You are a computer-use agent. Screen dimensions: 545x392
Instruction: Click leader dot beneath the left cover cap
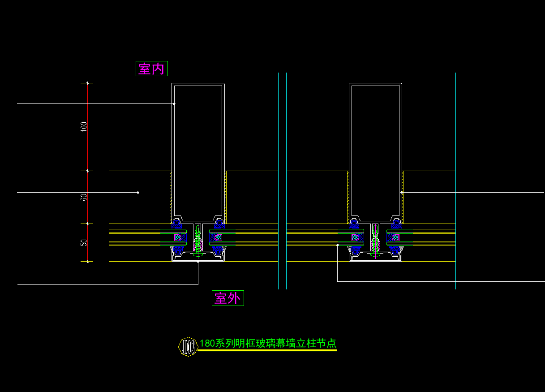click(198, 262)
